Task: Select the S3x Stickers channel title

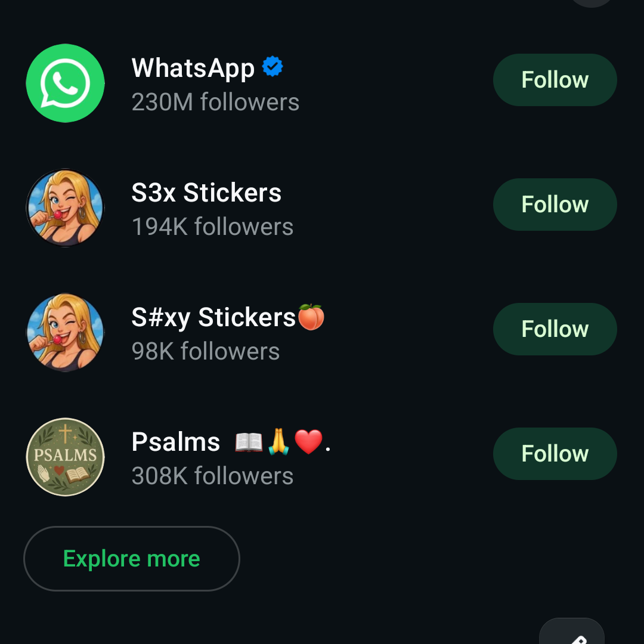Action: tap(206, 193)
